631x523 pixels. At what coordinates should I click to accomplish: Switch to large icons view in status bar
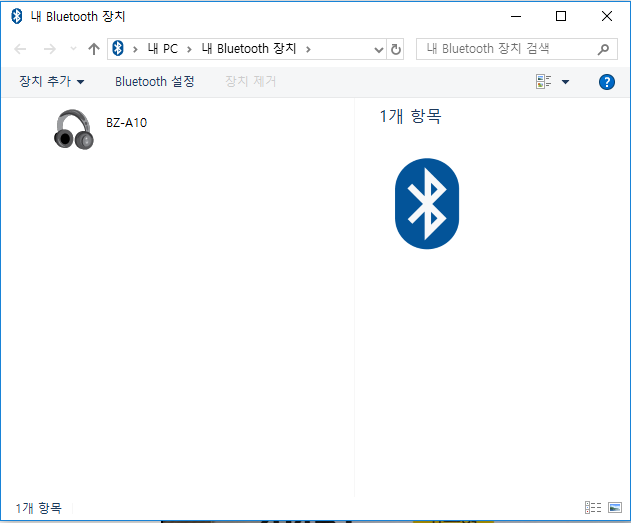click(x=615, y=507)
